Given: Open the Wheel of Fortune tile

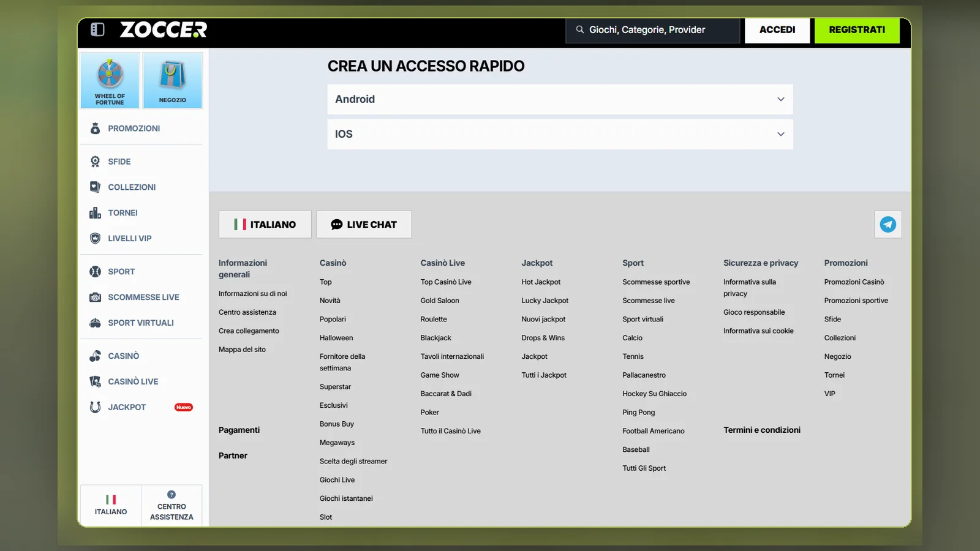Looking at the screenshot, I should click(110, 80).
